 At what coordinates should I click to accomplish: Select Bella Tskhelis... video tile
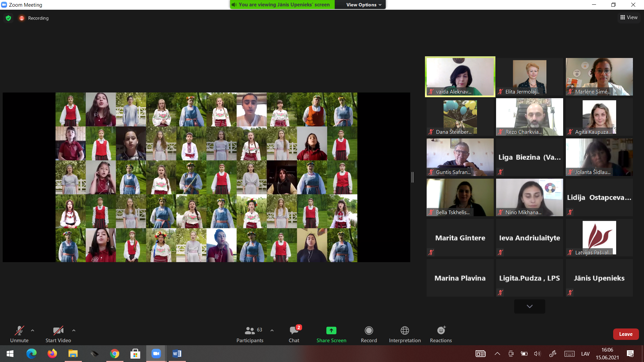click(x=460, y=197)
